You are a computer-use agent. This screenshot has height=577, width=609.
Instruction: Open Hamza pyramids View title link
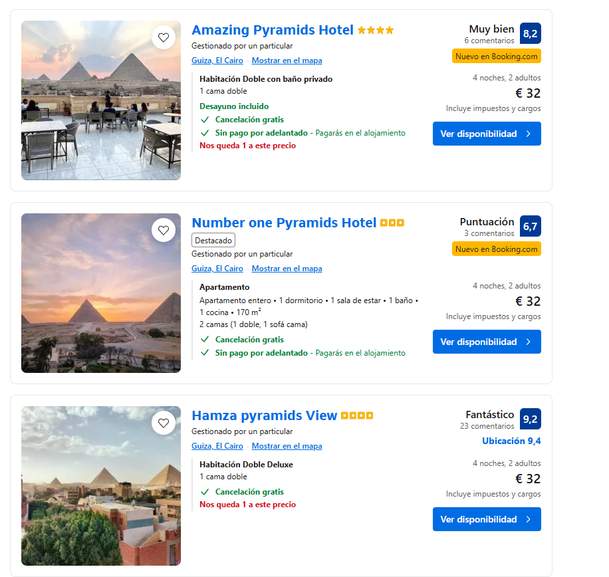tap(264, 415)
